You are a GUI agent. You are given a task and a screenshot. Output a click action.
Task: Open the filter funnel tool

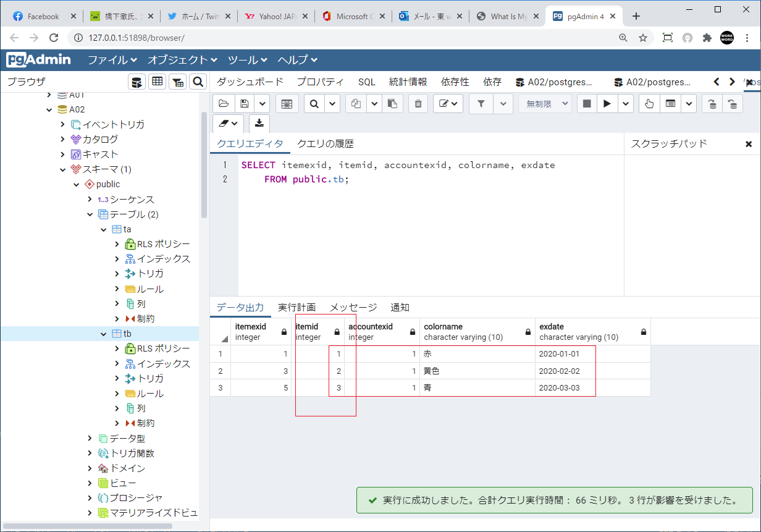pyautogui.click(x=480, y=104)
